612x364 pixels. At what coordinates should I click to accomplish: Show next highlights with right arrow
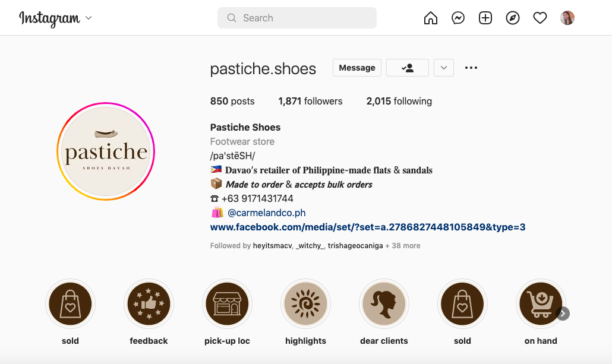point(563,314)
